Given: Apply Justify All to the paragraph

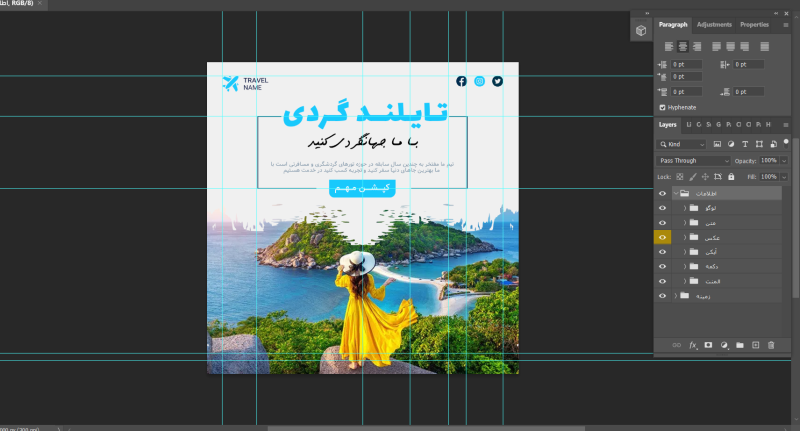Looking at the screenshot, I should point(764,46).
